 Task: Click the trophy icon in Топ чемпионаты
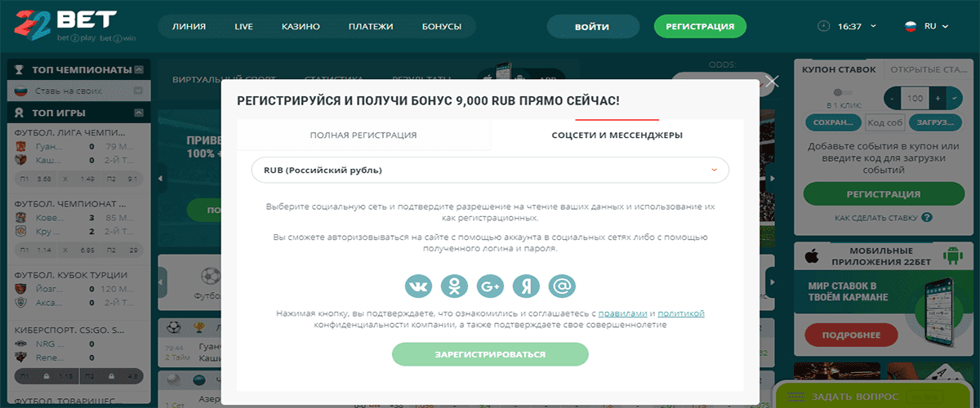(20, 69)
